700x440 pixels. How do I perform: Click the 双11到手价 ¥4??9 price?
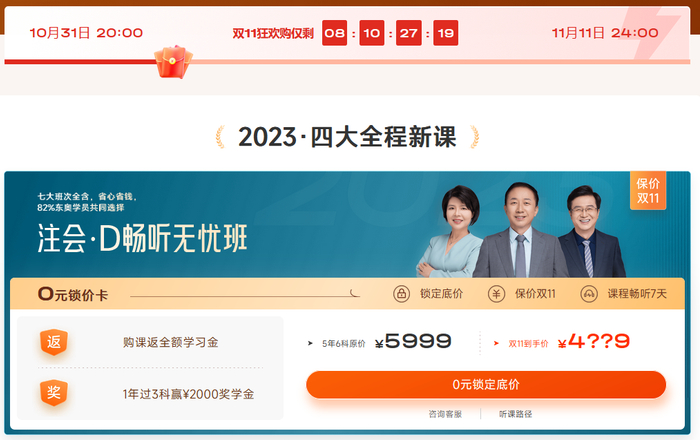coord(594,342)
